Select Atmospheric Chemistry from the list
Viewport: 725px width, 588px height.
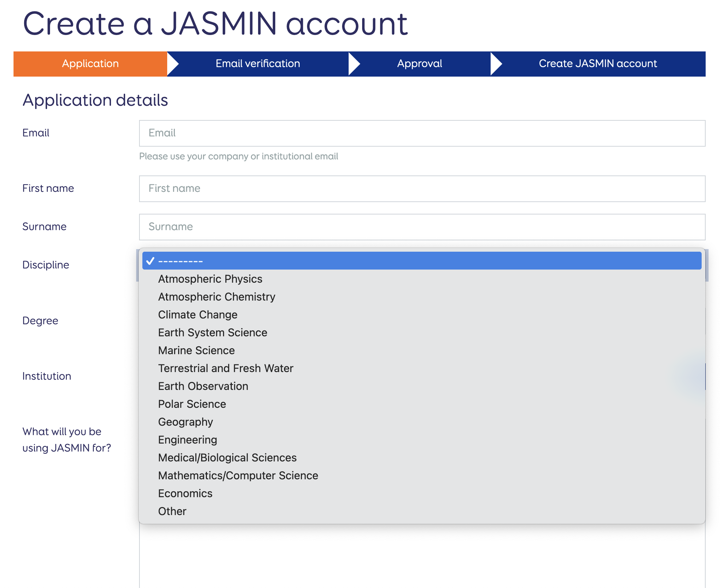(x=216, y=297)
